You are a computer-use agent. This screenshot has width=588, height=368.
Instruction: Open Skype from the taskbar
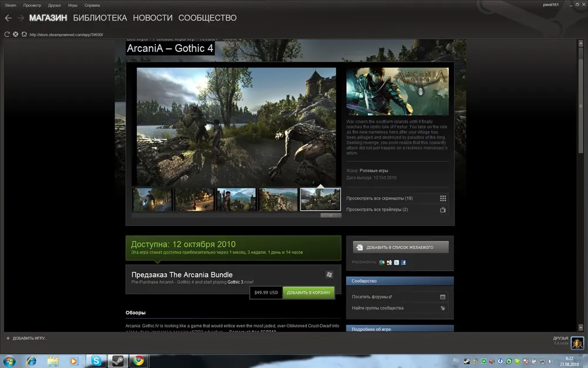click(x=96, y=360)
